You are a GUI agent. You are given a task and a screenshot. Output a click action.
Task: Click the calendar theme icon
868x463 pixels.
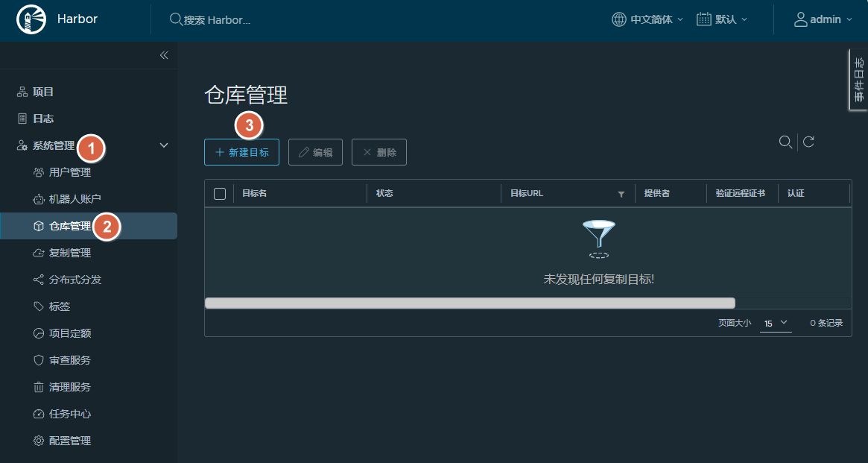pyautogui.click(x=703, y=19)
